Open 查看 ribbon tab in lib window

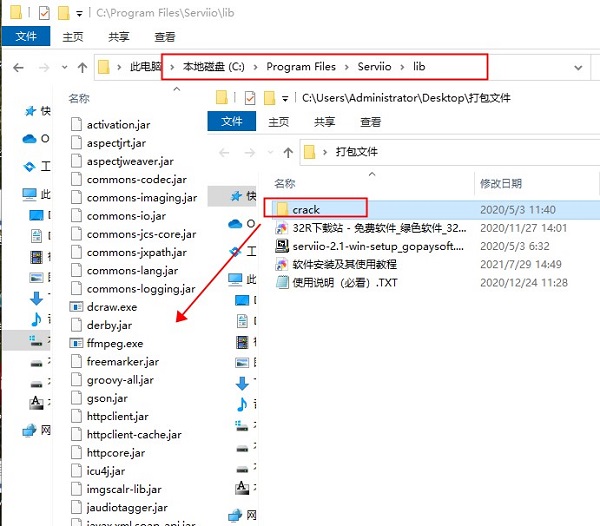click(165, 37)
